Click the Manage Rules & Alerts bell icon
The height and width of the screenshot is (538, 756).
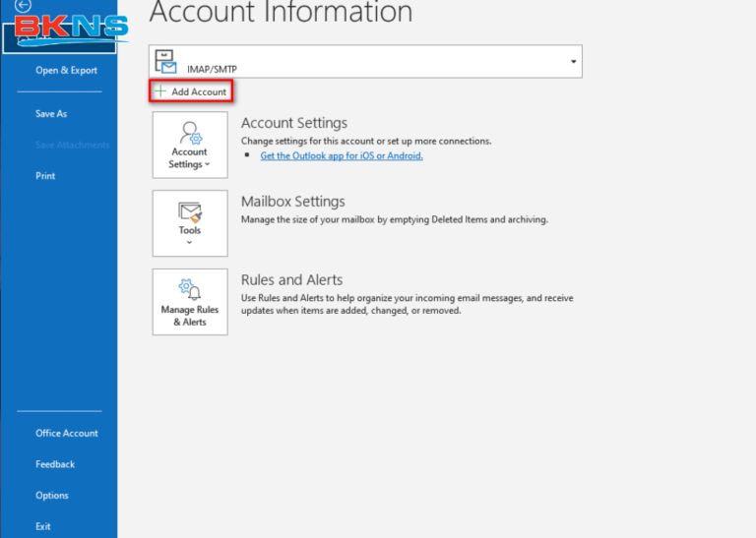pyautogui.click(x=189, y=289)
